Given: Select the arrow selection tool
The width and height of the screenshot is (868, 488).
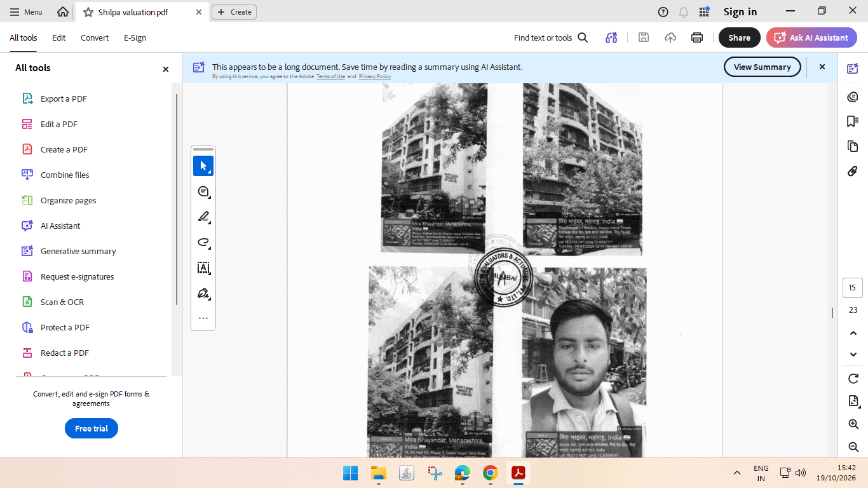Looking at the screenshot, I should 203,166.
